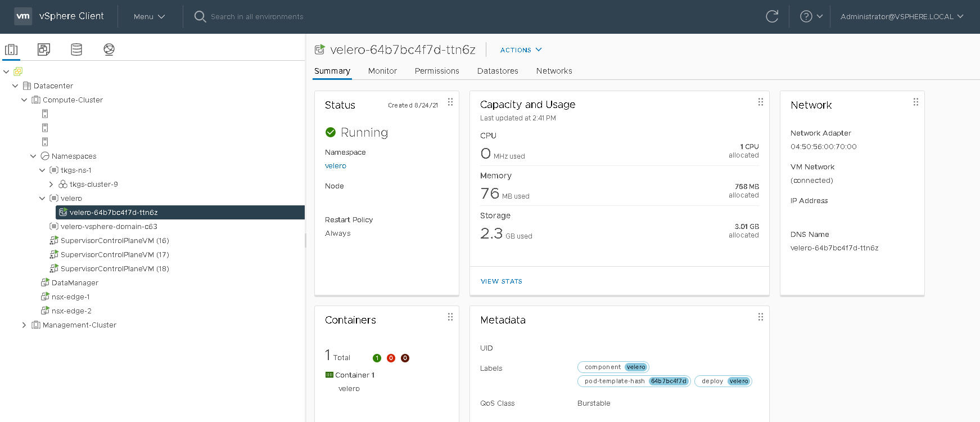Click the dark red containers count badge
This screenshot has height=422, width=980.
click(x=405, y=358)
